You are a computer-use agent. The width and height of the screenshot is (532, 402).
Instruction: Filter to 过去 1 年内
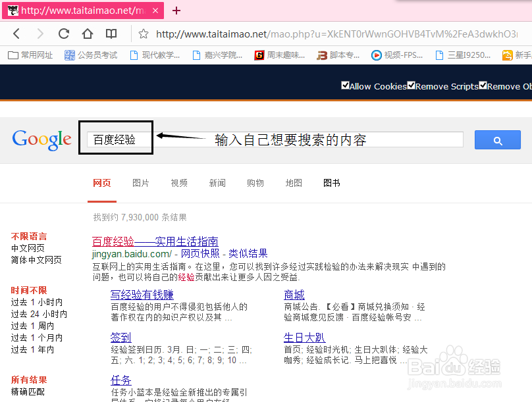point(32,349)
